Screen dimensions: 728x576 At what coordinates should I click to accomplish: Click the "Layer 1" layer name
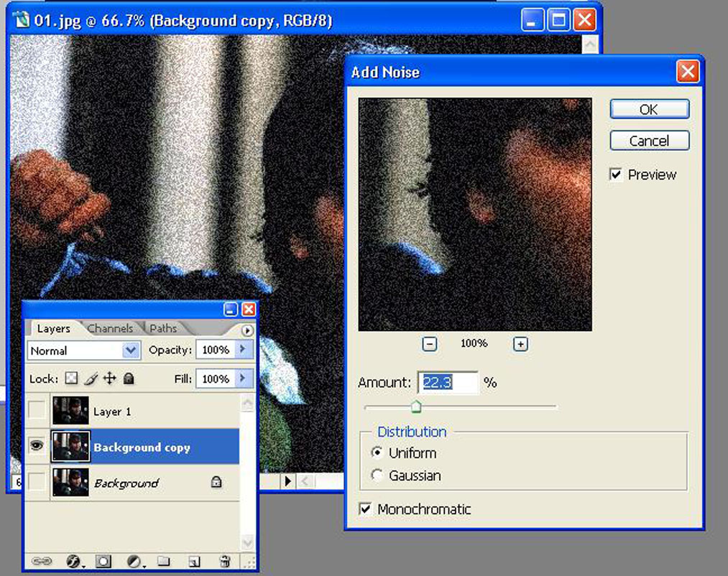(112, 412)
